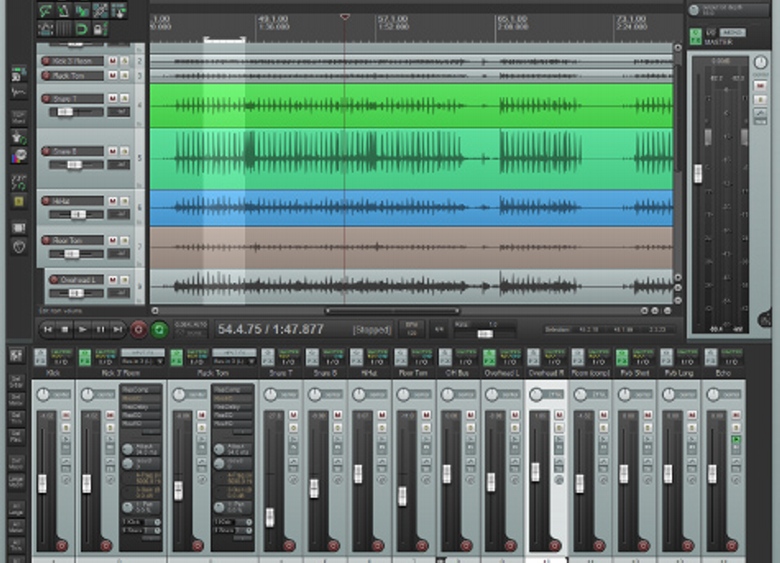Toggle the green Repeat loop button
780x563 pixels.
click(159, 329)
